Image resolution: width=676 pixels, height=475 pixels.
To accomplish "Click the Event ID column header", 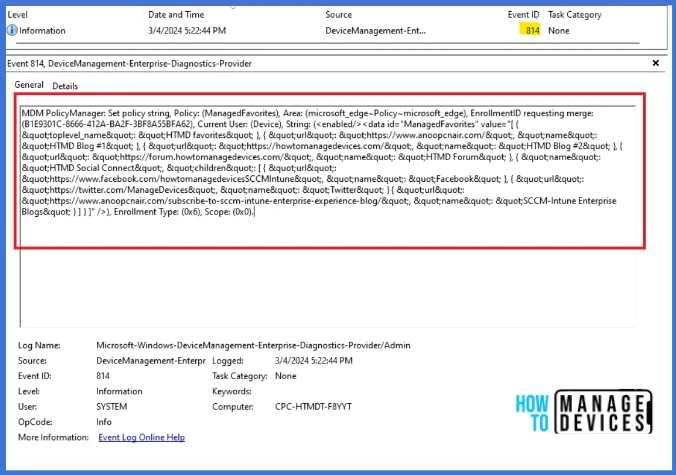I will coord(523,15).
